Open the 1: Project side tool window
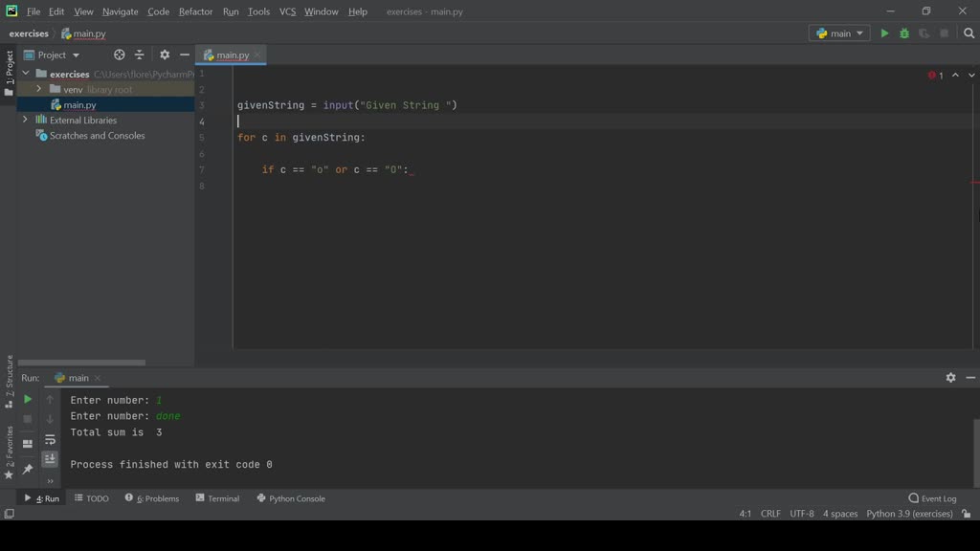The width and height of the screenshot is (980, 551). tap(9, 73)
